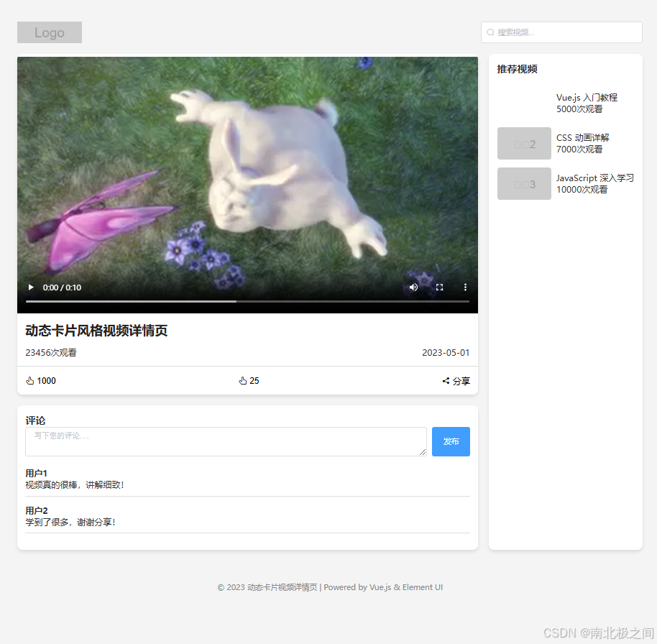Click comment 学到了很多，谢谢分享！
Screen dimensions: 657x644
point(70,522)
